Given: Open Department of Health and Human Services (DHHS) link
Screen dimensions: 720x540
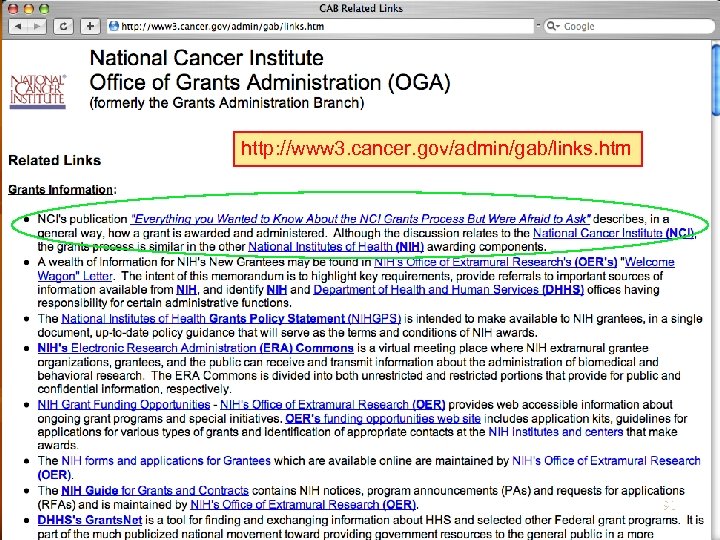Looking at the screenshot, I should coord(448,290).
